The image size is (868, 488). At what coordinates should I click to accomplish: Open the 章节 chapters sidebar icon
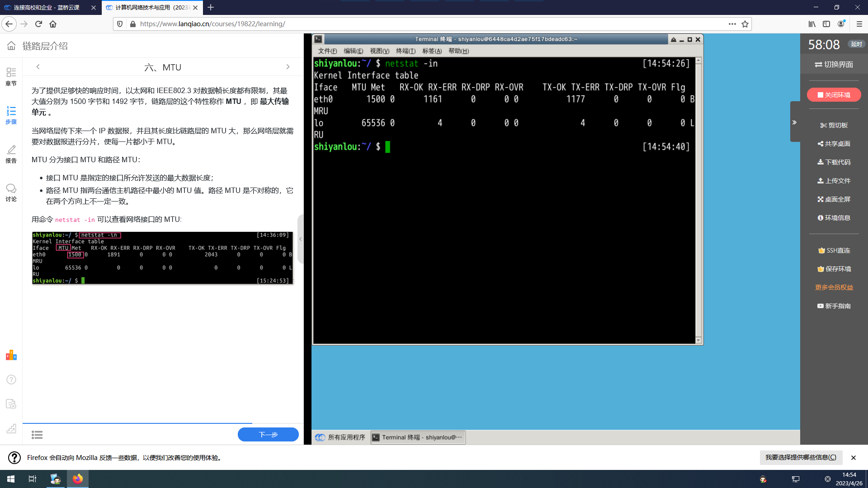click(x=11, y=76)
